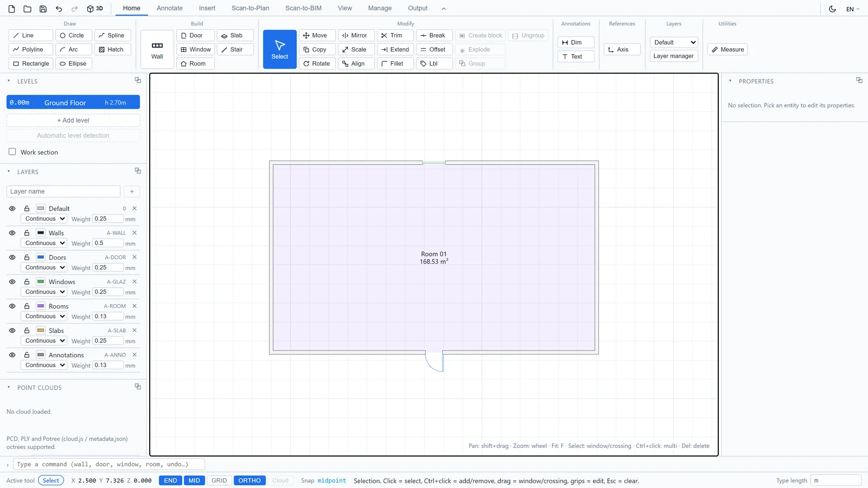Viewport: 868px width, 488px height.
Task: Add a Slab element
Action: coord(235,35)
